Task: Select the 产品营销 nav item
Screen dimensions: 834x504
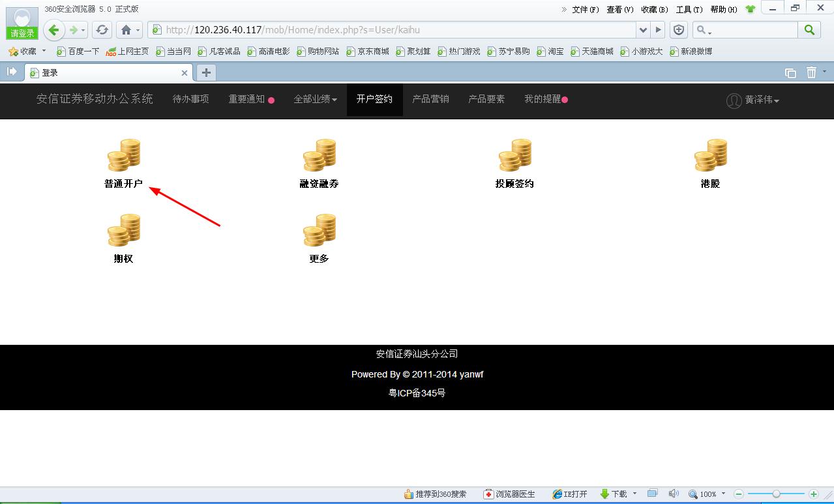Action: pos(430,99)
